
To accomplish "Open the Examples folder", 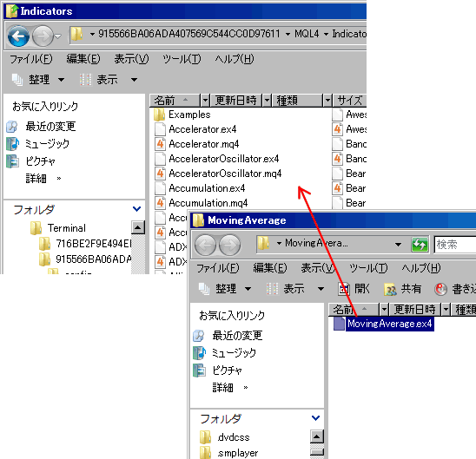I will point(189,115).
